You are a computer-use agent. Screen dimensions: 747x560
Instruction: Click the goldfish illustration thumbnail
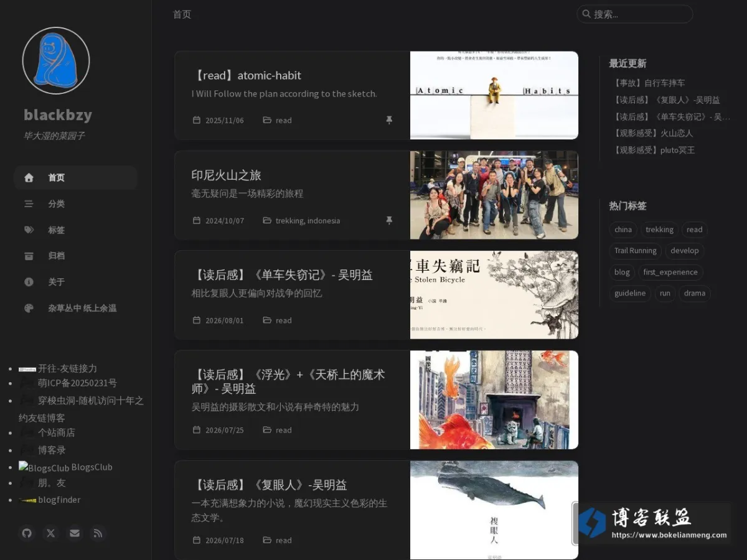494,399
